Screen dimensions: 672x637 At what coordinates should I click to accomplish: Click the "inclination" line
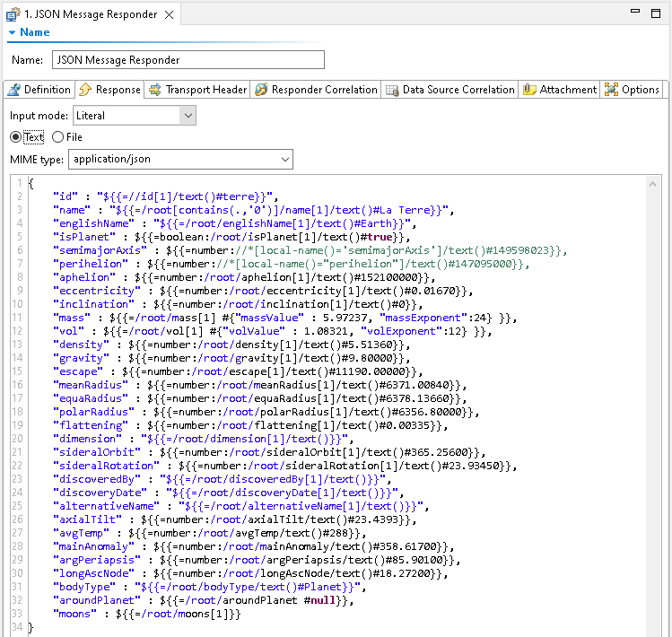pos(238,304)
